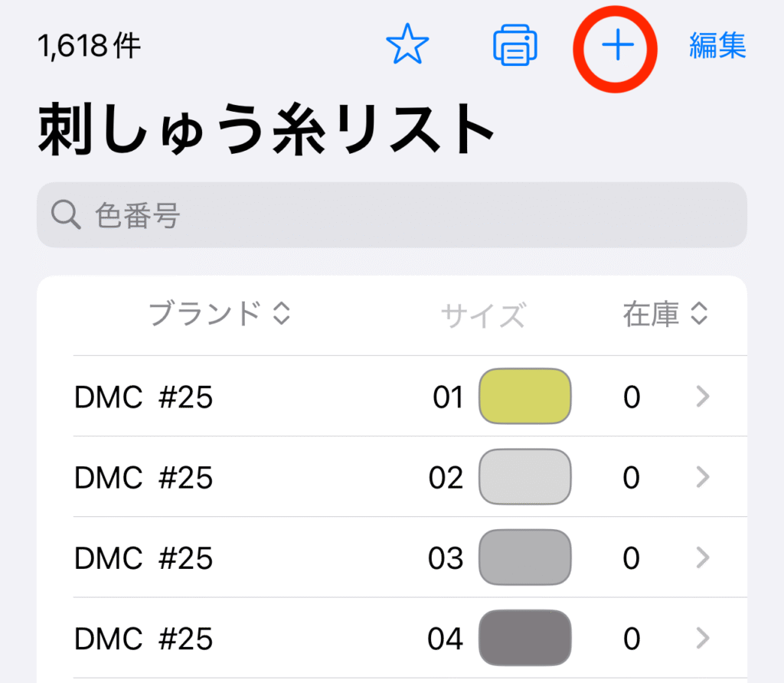Tap the light gray swatch for 02
The image size is (784, 683).
point(525,476)
